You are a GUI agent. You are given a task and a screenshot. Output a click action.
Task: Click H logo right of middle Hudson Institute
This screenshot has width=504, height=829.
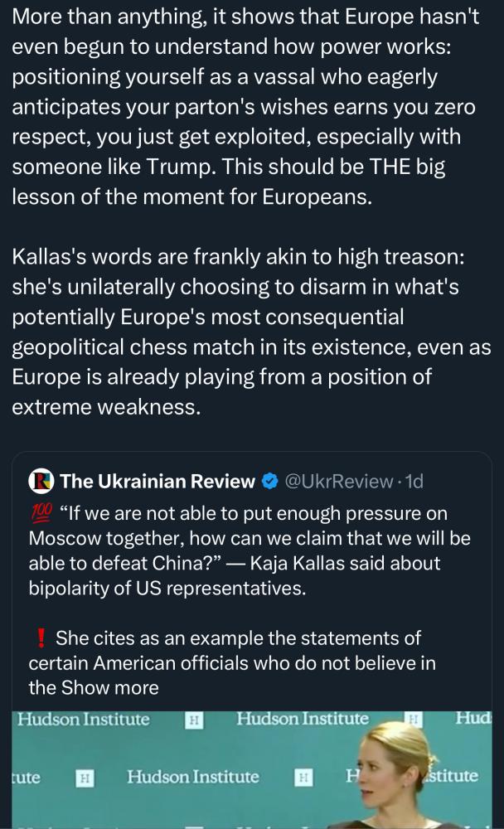[x=303, y=778]
